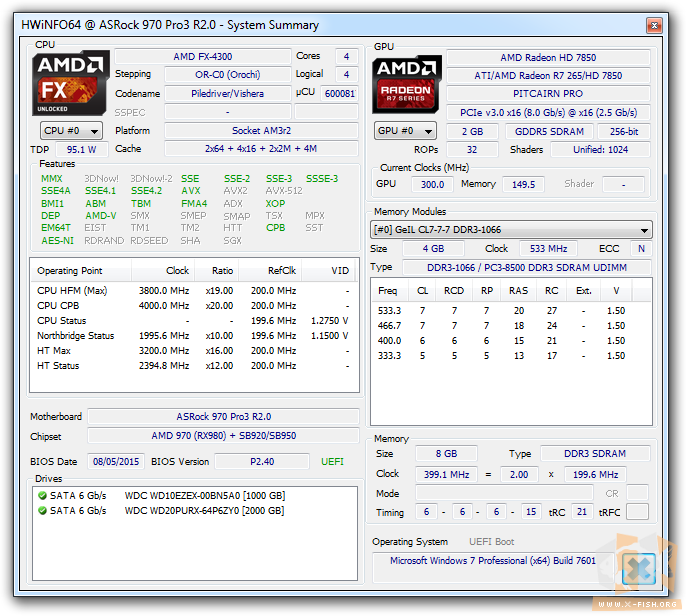Click the Unified: 1024 shaders field

pyautogui.click(x=600, y=149)
